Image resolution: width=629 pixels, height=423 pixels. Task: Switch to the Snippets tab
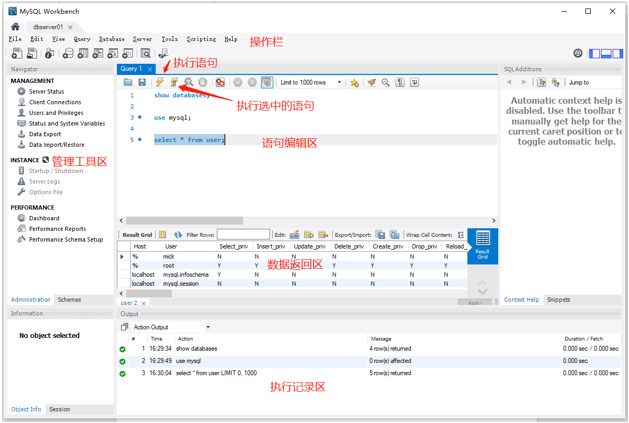click(558, 299)
